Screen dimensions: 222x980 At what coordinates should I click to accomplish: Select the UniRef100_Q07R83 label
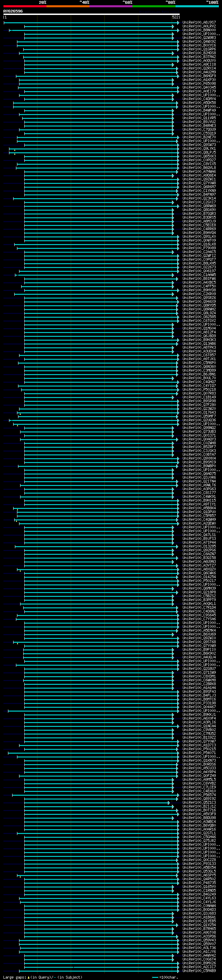[x=199, y=394]
